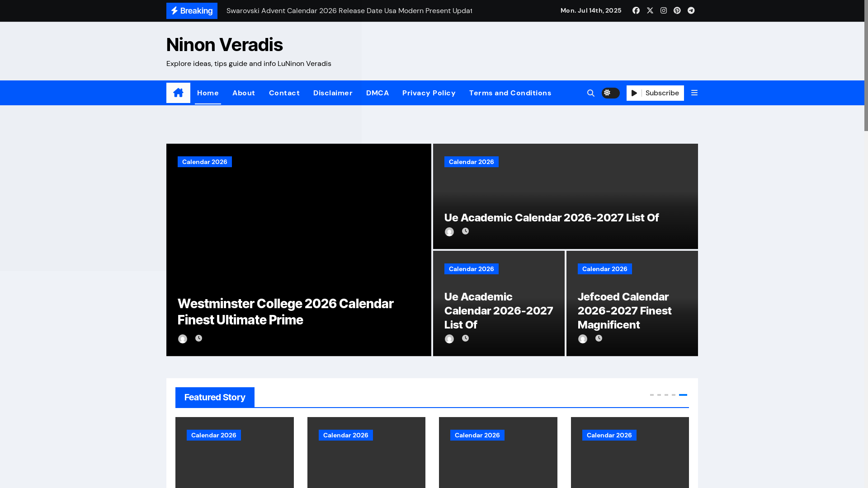The image size is (868, 488).
Task: Click author avatar under wide Ue Academic headline
Action: 449,232
